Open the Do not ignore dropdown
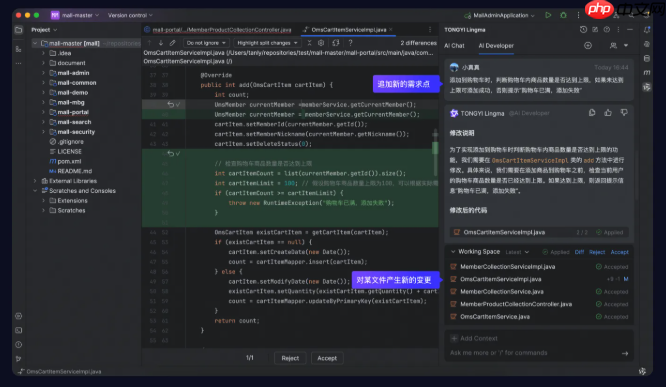Screen dimensions: 666x387 (206, 43)
